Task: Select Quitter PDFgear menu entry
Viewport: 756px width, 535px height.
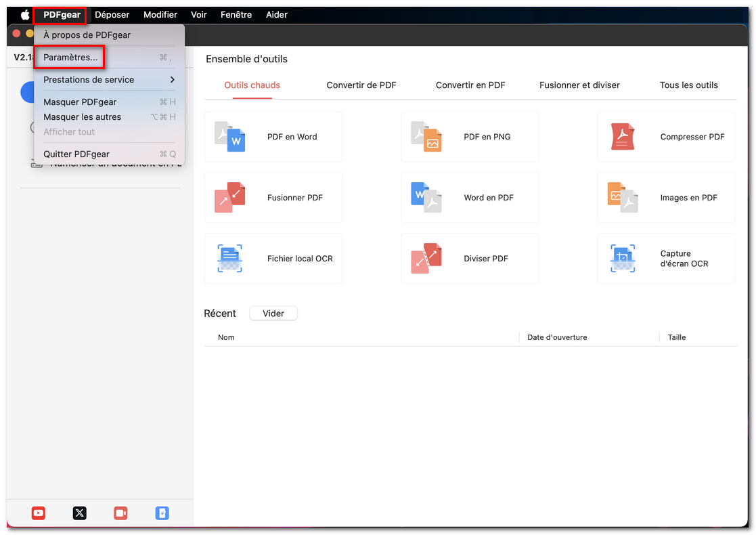Action: 76,154
